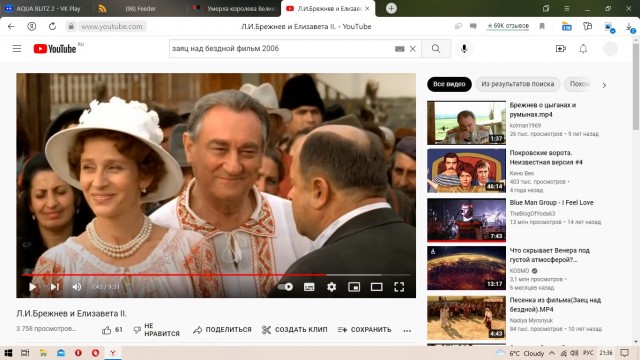Open the site lock security icon
The height and width of the screenshot is (360, 640).
pos(71,27)
